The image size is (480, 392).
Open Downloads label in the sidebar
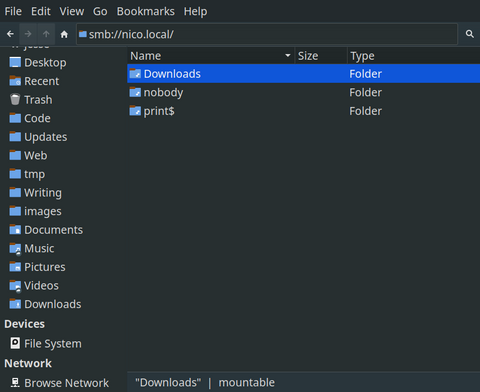click(53, 304)
